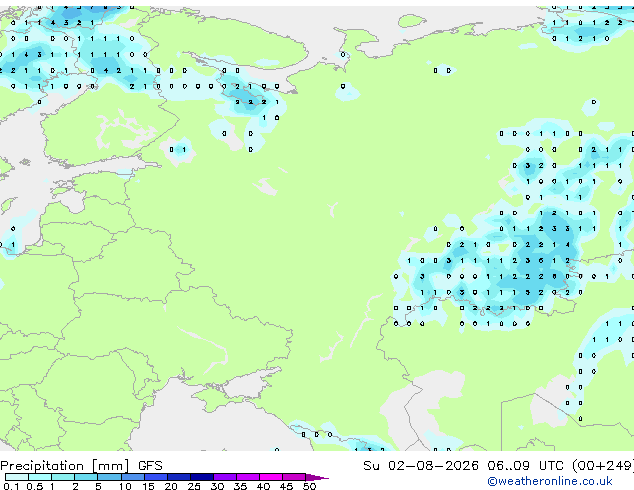Select the '25' legend scale label
Image resolution: width=634 pixels, height=490 pixels.
click(194, 486)
